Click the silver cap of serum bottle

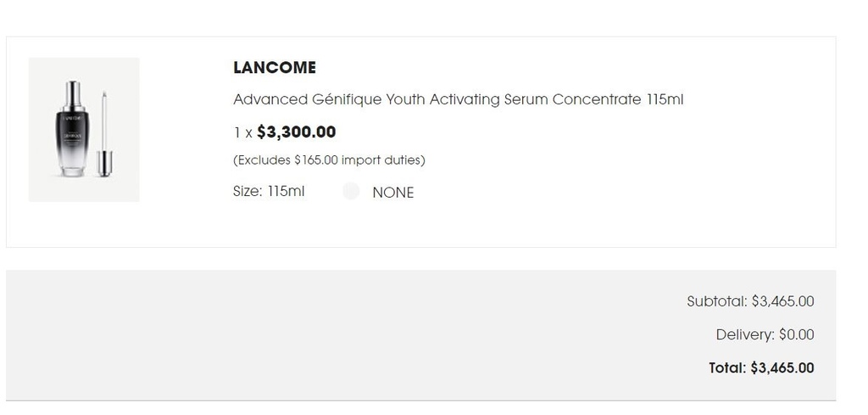click(73, 95)
